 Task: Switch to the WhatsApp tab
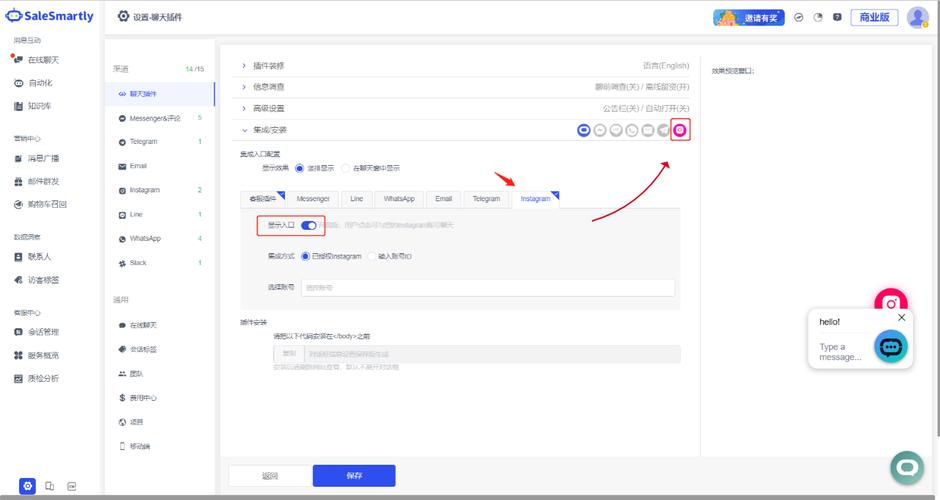[x=399, y=199]
